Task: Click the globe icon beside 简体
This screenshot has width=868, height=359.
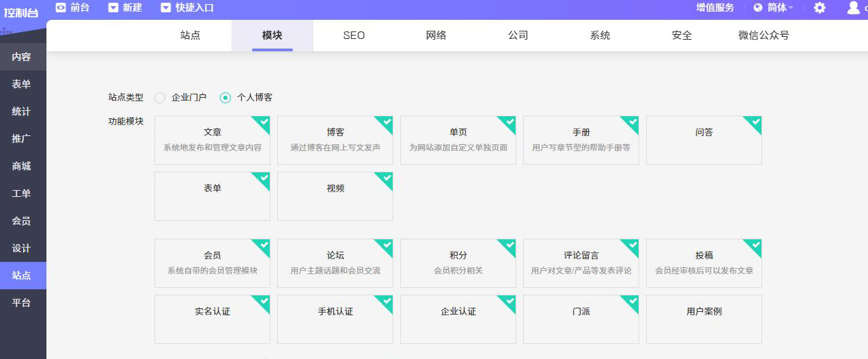Action: click(758, 8)
